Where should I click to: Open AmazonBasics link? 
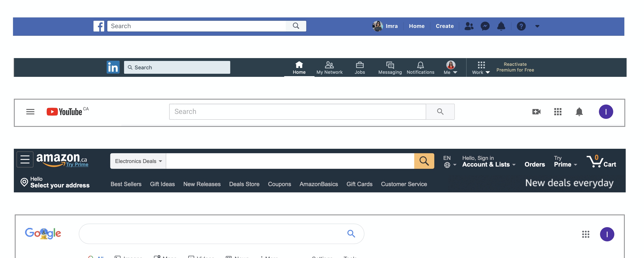point(318,184)
